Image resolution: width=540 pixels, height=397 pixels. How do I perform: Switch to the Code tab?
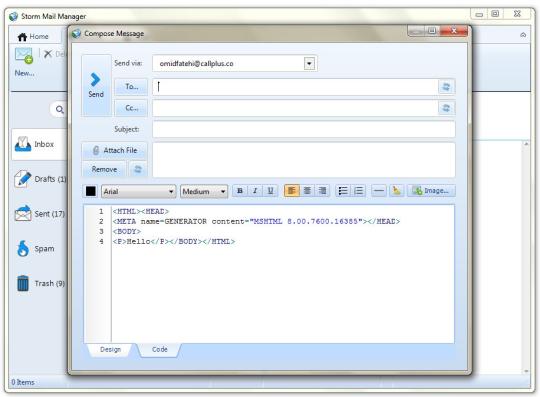[160, 349]
